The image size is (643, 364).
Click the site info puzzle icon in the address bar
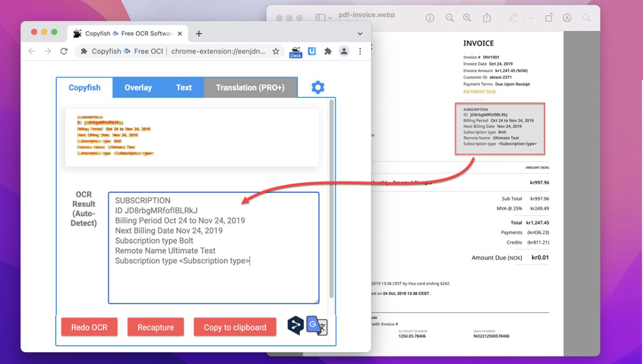coord(84,51)
